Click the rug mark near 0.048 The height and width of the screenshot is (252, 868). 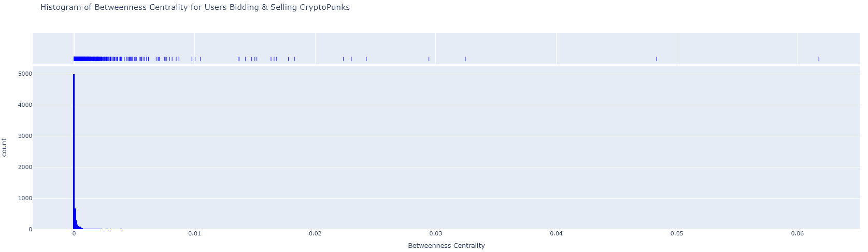tap(657, 59)
